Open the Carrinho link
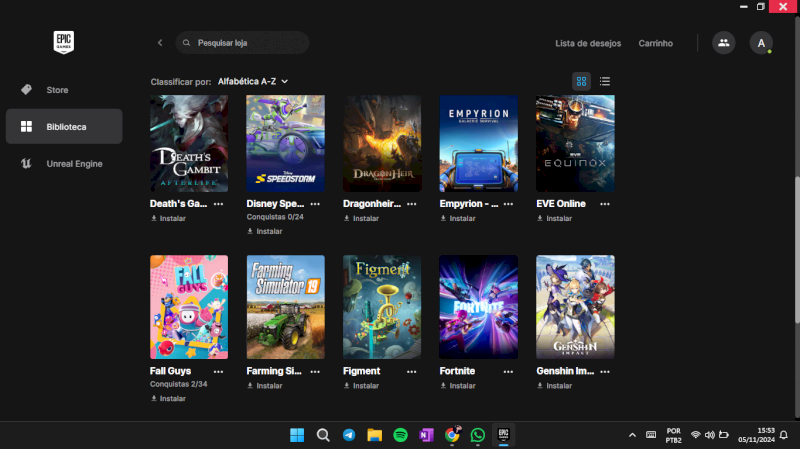 tap(655, 43)
